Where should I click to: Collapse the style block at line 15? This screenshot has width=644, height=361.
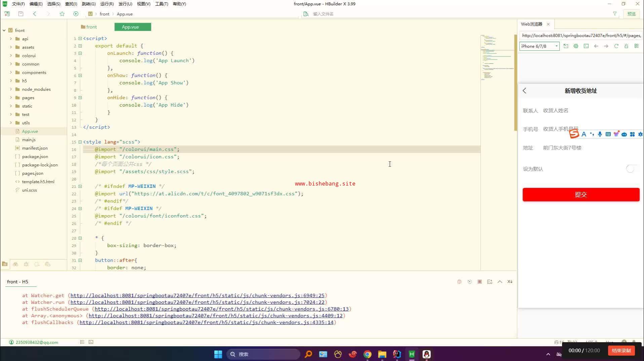coord(80,142)
